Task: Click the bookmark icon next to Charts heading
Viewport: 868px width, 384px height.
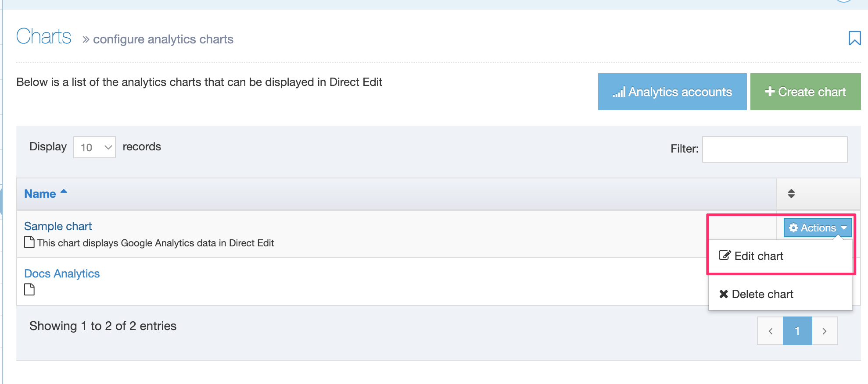Action: (x=854, y=38)
